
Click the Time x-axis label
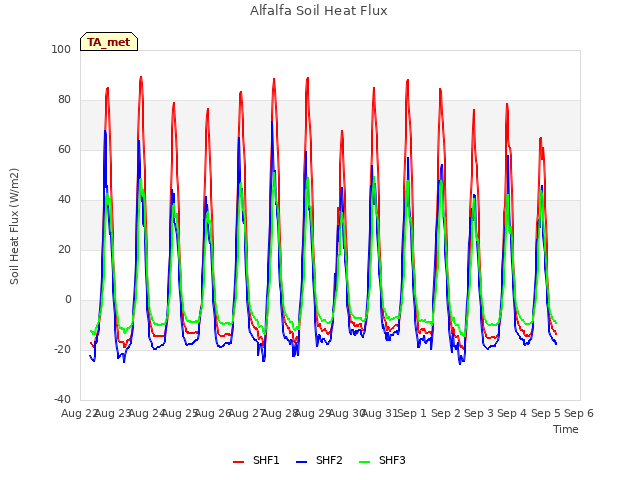tap(566, 429)
